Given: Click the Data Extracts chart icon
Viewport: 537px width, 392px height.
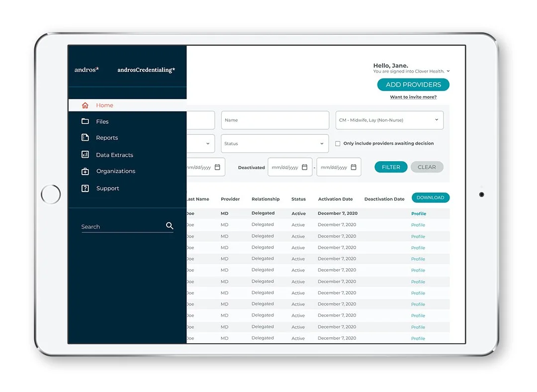Looking at the screenshot, I should [85, 155].
